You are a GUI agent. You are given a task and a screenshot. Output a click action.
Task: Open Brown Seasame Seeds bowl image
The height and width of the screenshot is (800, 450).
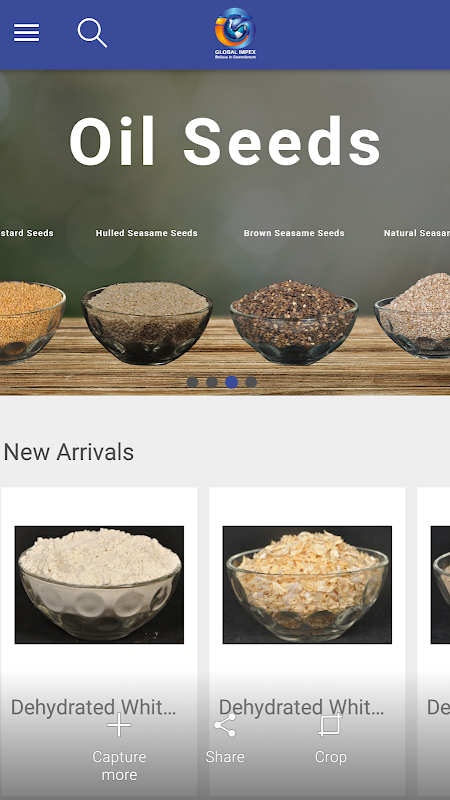[x=294, y=322]
